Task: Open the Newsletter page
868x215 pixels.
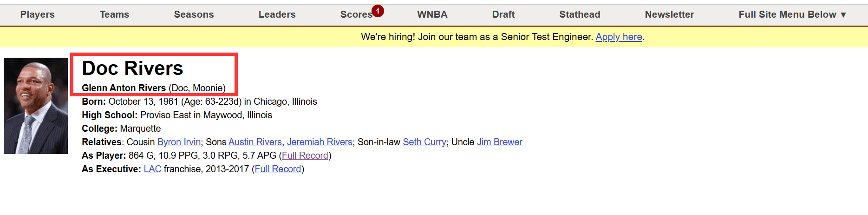Action: [x=669, y=14]
